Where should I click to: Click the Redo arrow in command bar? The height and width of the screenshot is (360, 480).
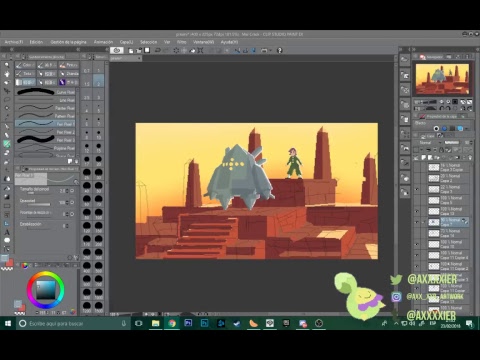point(166,50)
